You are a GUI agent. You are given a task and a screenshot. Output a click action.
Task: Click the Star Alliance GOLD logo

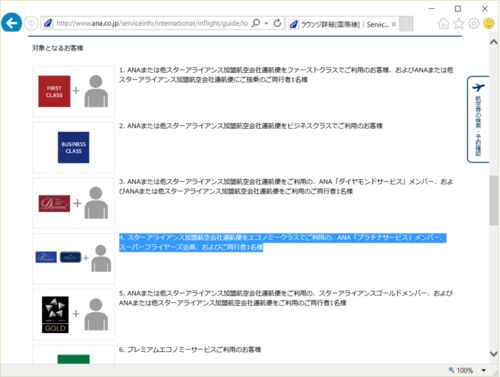click(x=55, y=314)
